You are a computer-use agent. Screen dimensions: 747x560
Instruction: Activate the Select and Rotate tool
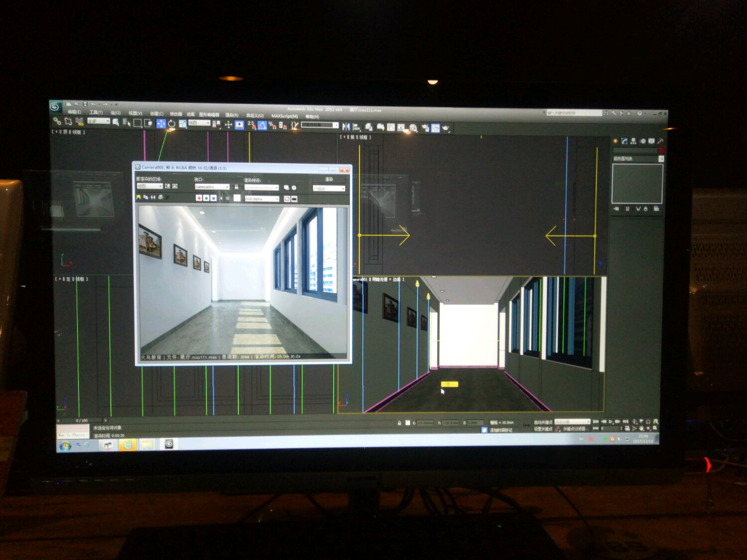(172, 123)
